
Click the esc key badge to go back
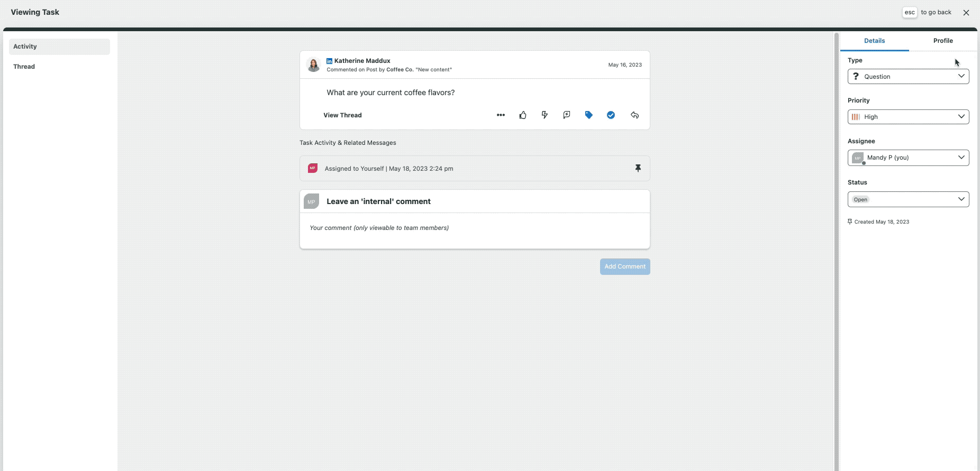point(910,12)
